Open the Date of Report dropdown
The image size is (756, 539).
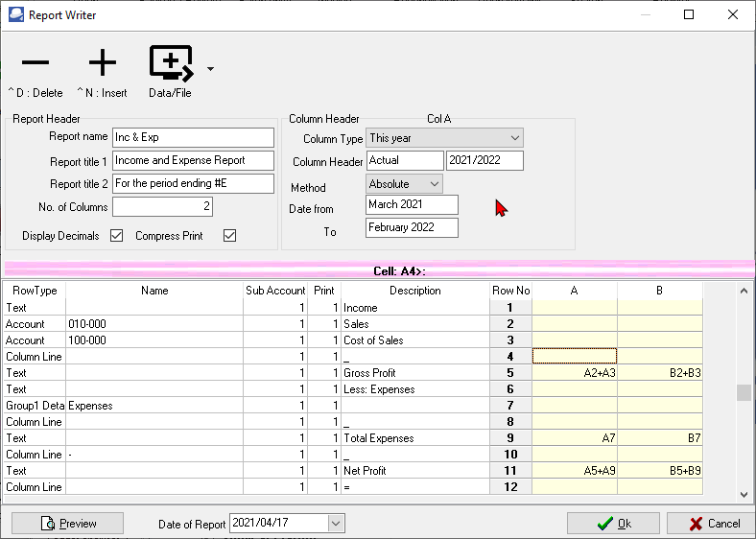pos(336,523)
